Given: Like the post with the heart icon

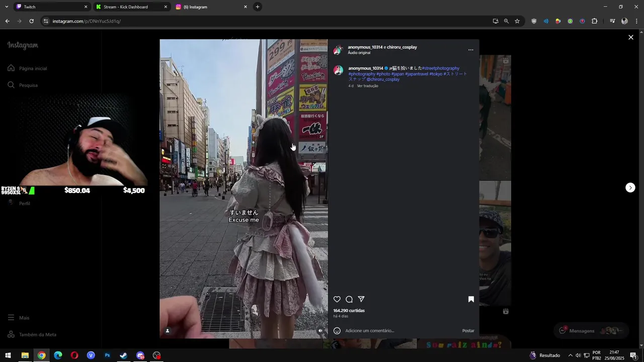Looking at the screenshot, I should coord(337,299).
